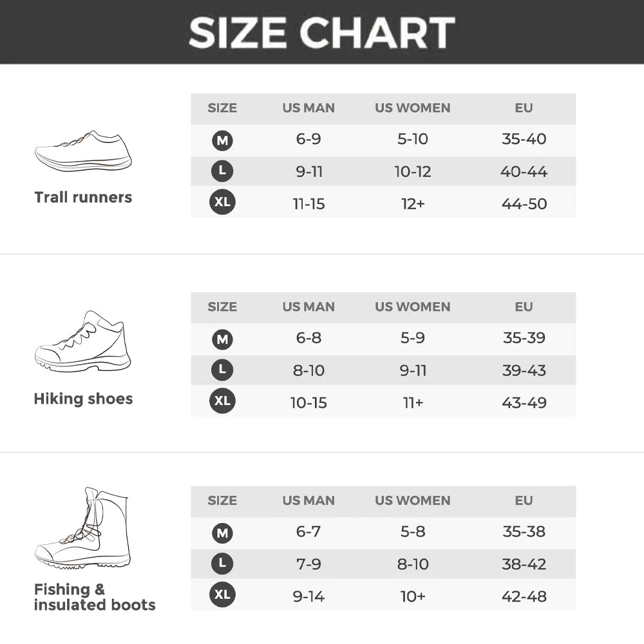Click the 44-50 EU value for trail runners
644x644 pixels.
524,204
